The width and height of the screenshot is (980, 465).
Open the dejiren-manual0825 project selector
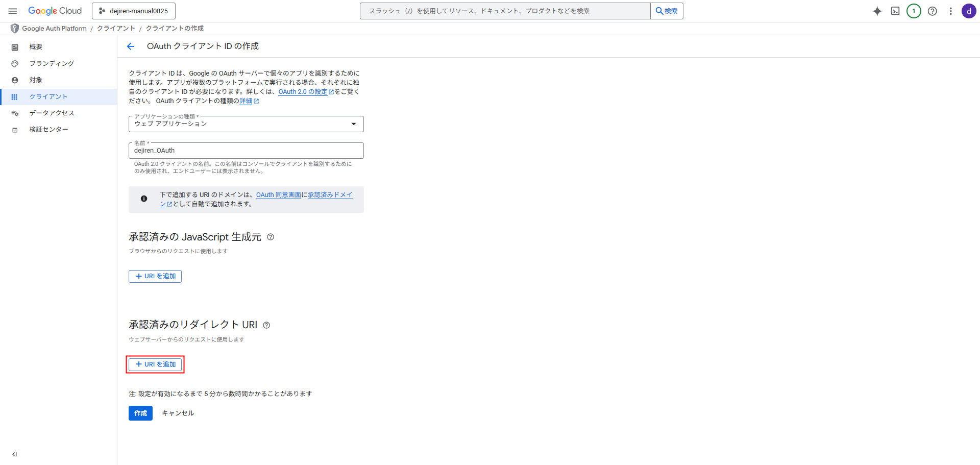point(134,11)
